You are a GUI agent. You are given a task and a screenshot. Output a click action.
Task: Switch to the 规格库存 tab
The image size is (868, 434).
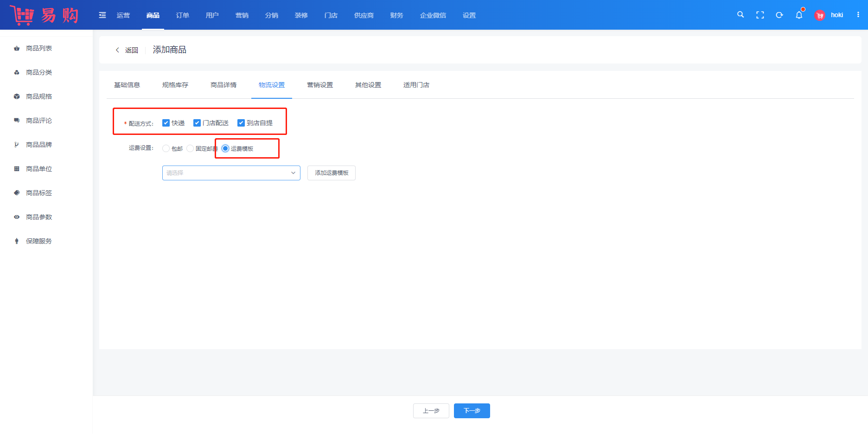pos(175,85)
